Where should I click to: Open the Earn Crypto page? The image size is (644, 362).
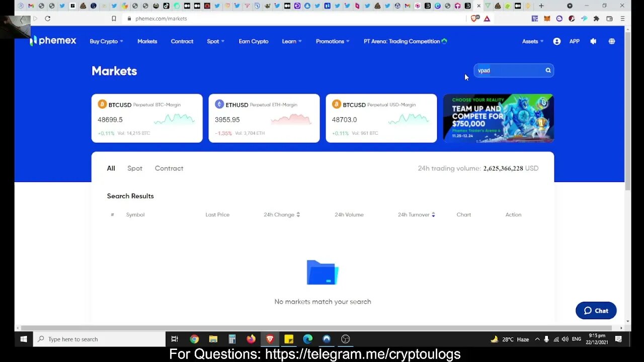click(x=254, y=41)
